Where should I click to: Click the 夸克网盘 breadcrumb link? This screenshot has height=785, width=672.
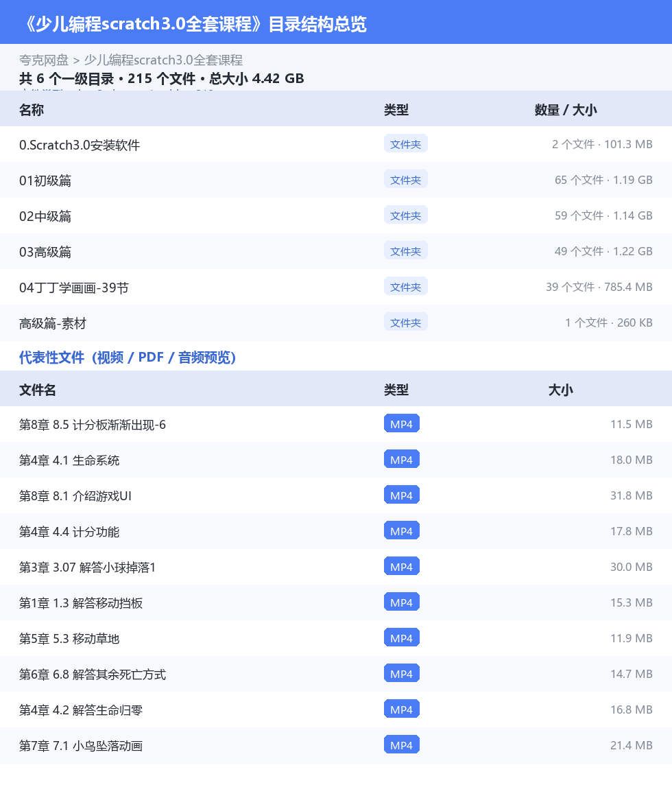pyautogui.click(x=44, y=60)
